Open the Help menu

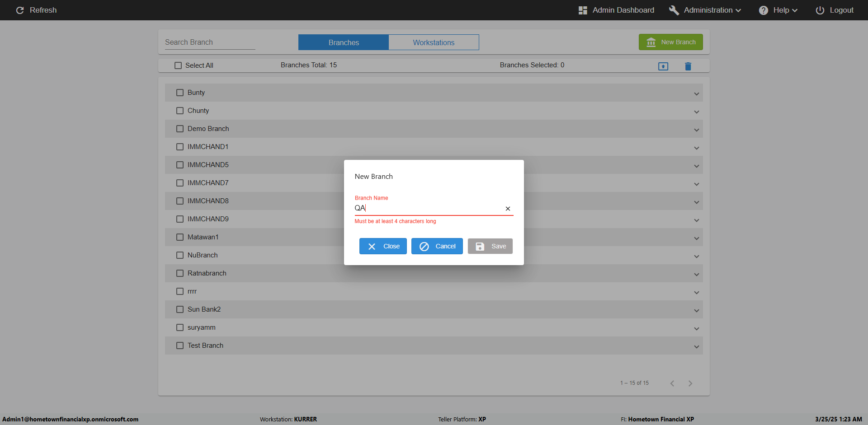tap(778, 10)
